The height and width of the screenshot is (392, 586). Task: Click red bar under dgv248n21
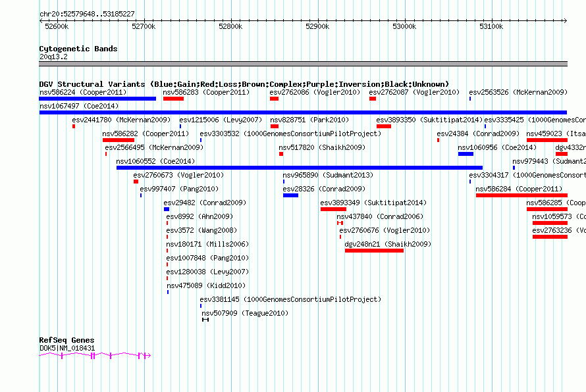374,251
